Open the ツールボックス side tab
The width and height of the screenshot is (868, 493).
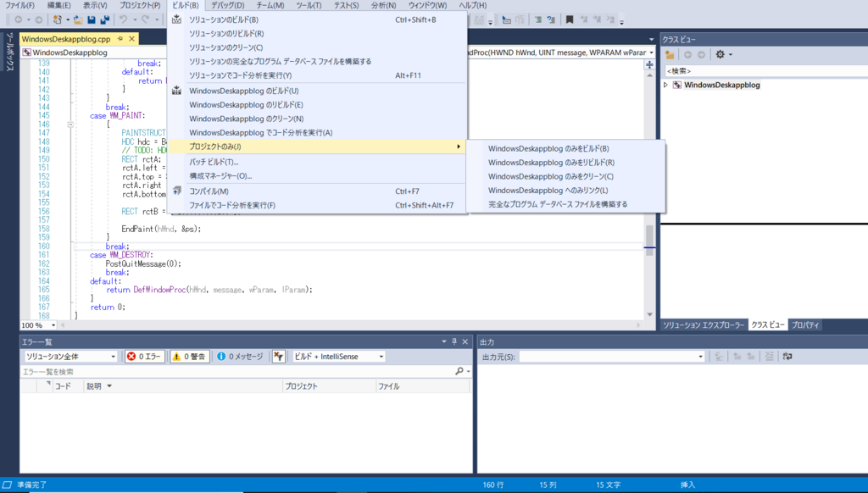point(9,52)
